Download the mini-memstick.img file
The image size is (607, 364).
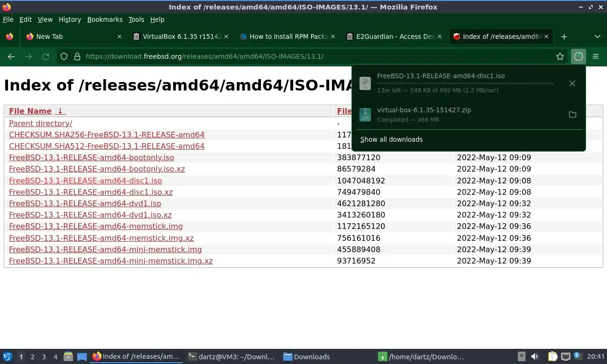[x=105, y=249]
